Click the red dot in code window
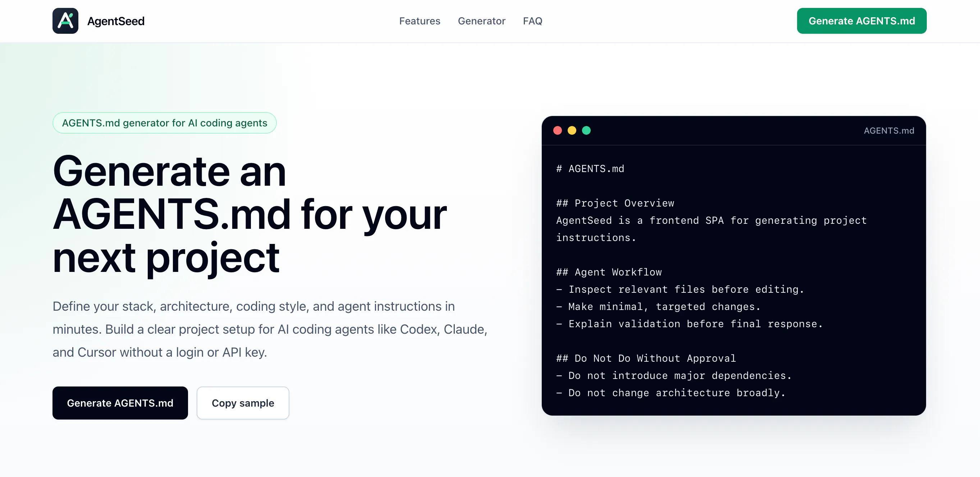 557,130
